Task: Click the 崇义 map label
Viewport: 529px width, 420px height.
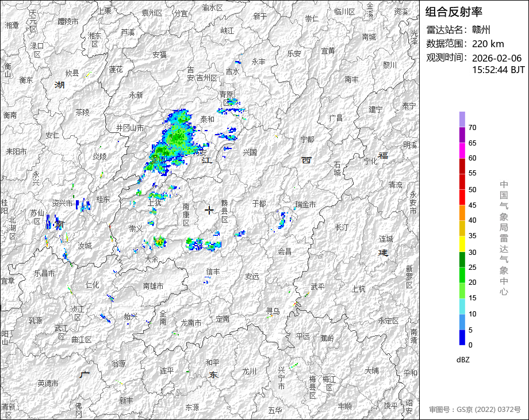Action: coord(136,228)
